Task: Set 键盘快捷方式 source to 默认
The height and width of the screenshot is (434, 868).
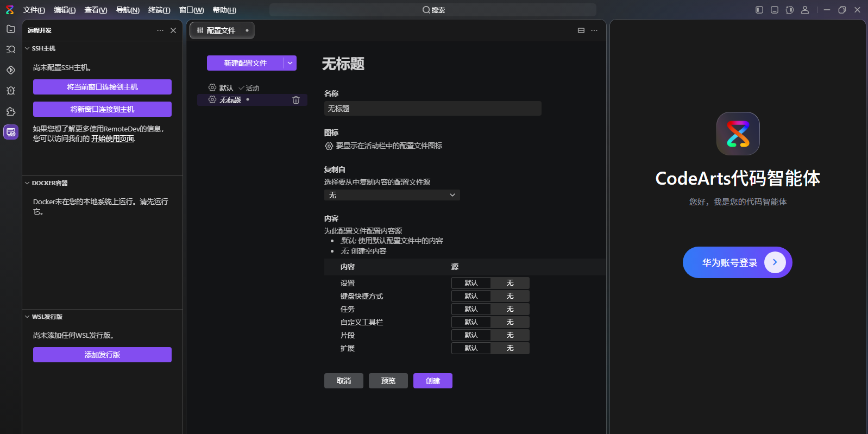Action: pyautogui.click(x=471, y=296)
